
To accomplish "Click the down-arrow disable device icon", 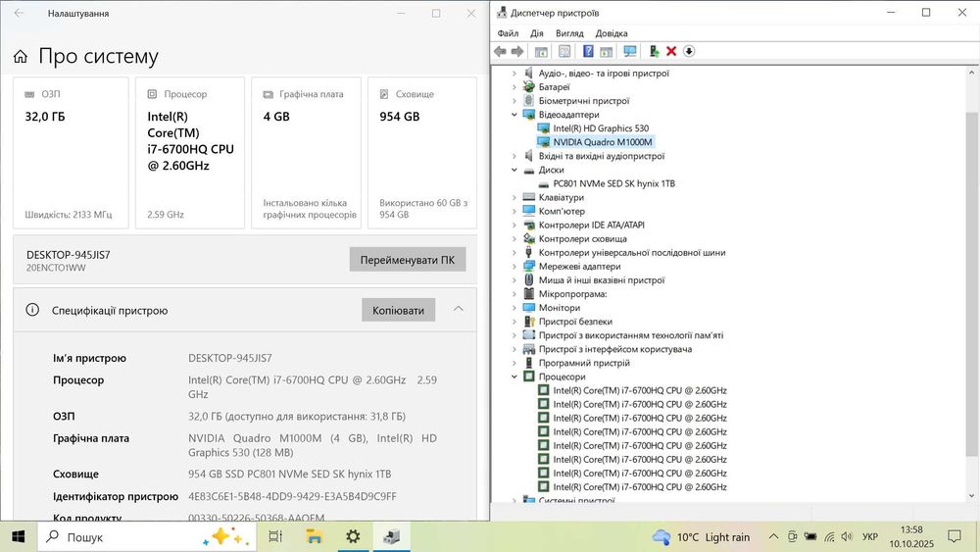I will (x=689, y=51).
